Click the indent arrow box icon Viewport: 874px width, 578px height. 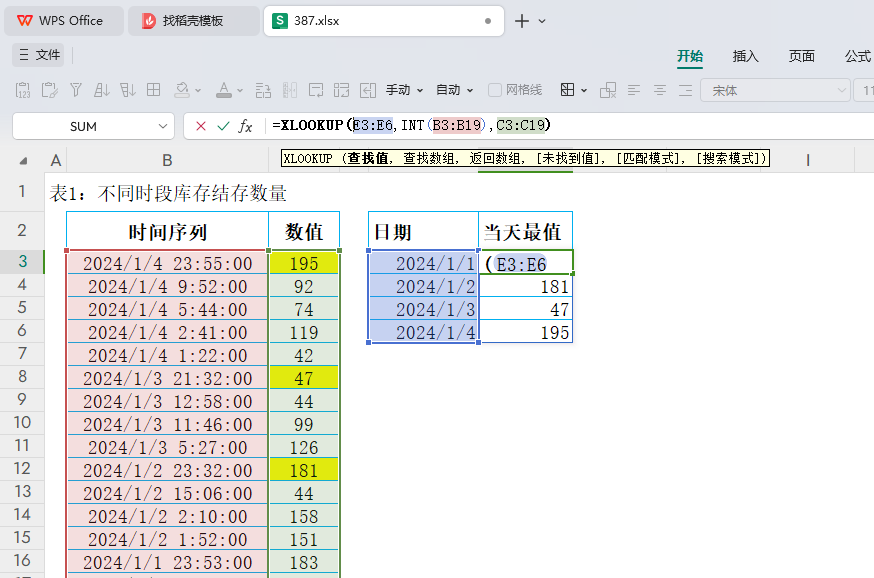tap(368, 90)
